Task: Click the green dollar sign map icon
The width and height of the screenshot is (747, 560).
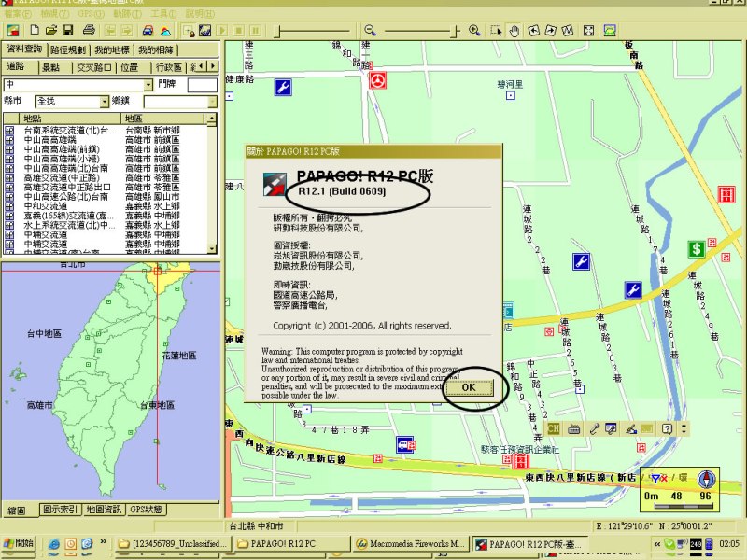Action: [x=697, y=248]
